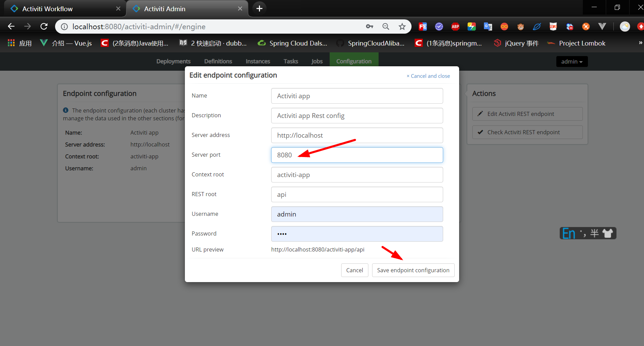
Task: Click the info icon in Endpoint configuration
Action: [66, 110]
